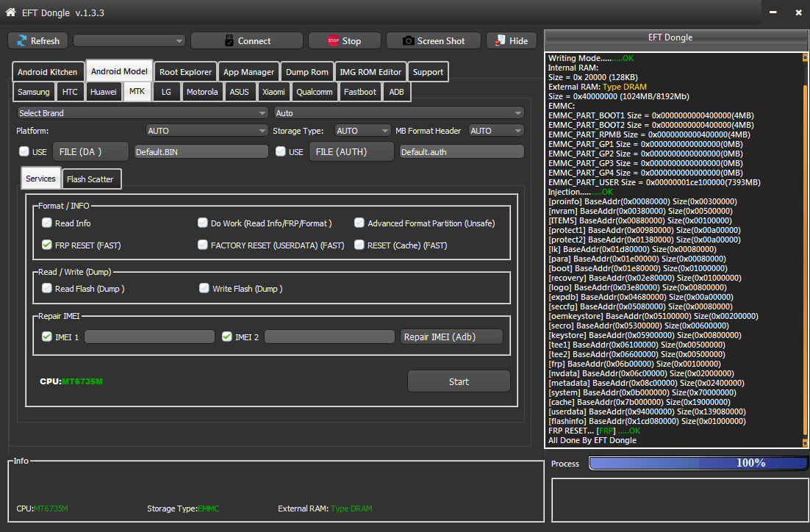Screen dimensions: 810x532
Task: Click the Refresh arrows icon
Action: point(22,41)
